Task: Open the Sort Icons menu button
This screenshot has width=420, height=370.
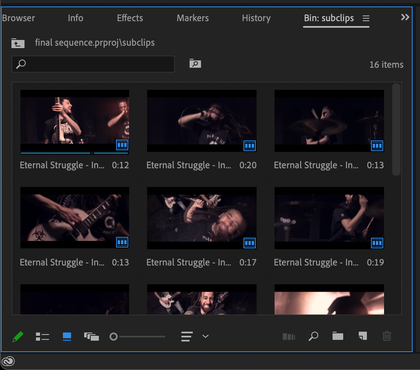Action: tap(187, 336)
